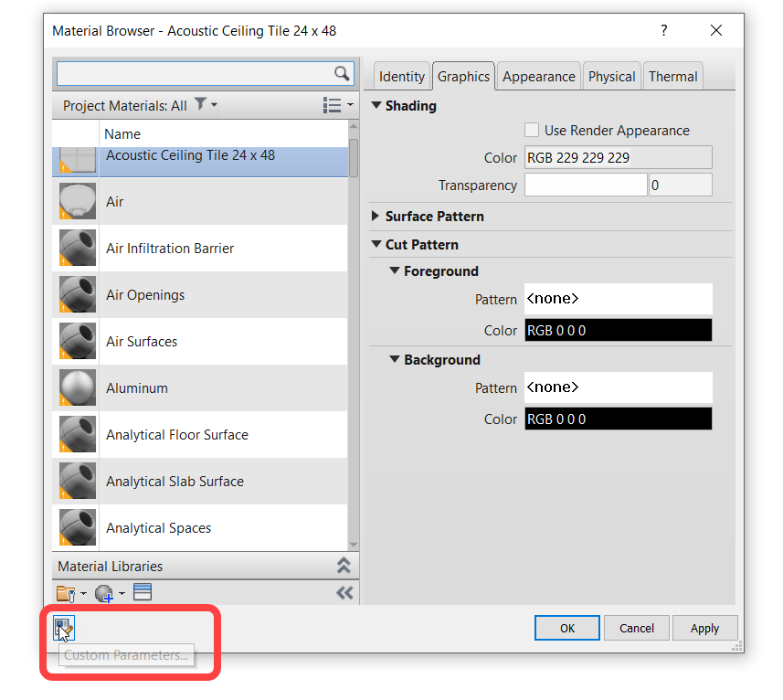The image size is (783, 700).
Task: Select Air Surfaces material
Action: tap(200, 341)
